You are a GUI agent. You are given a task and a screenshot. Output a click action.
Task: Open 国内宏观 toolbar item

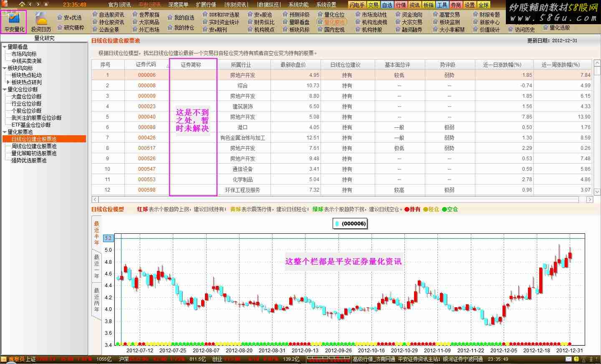click(x=331, y=30)
